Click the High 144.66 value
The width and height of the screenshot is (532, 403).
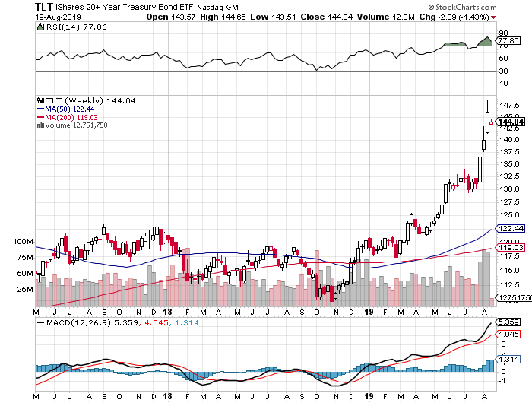(223, 17)
